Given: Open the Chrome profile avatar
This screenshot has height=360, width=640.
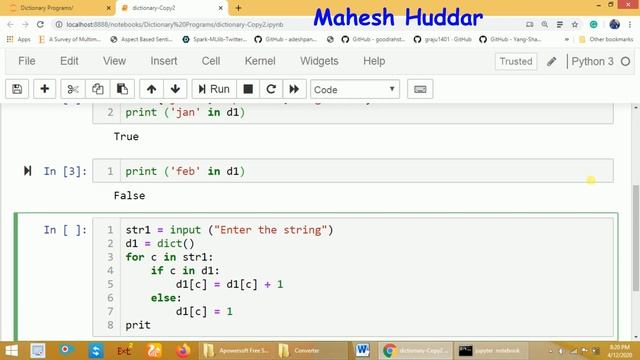Looking at the screenshot, I should click(614, 24).
